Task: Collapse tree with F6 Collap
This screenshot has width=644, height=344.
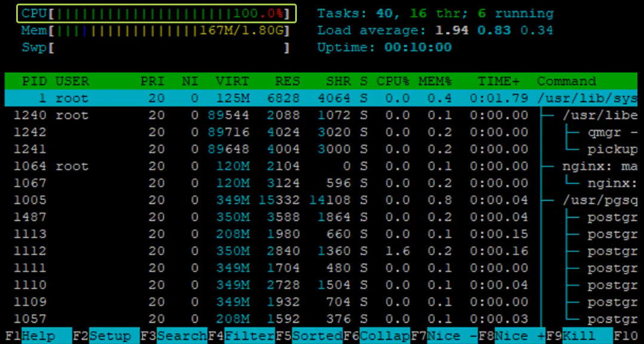Action: coord(376,336)
